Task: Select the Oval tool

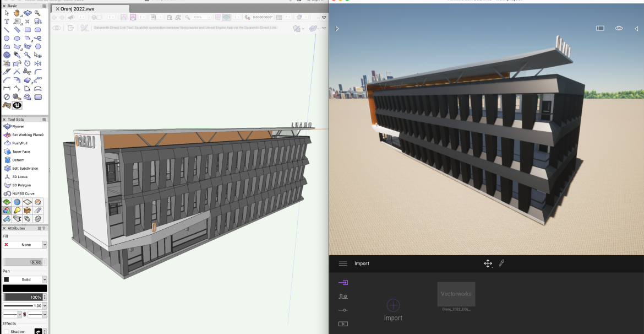Action: [x=17, y=38]
